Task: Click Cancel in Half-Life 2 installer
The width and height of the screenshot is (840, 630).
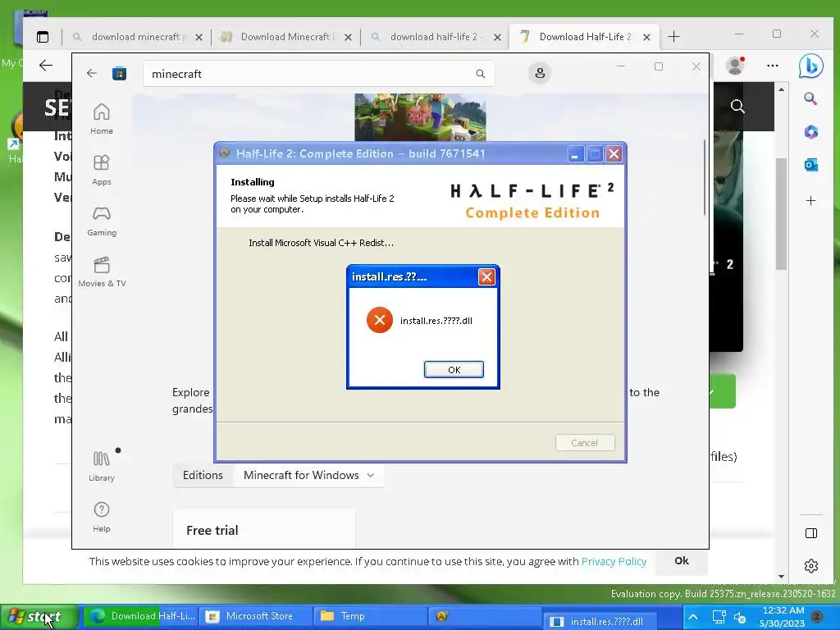Action: click(584, 443)
